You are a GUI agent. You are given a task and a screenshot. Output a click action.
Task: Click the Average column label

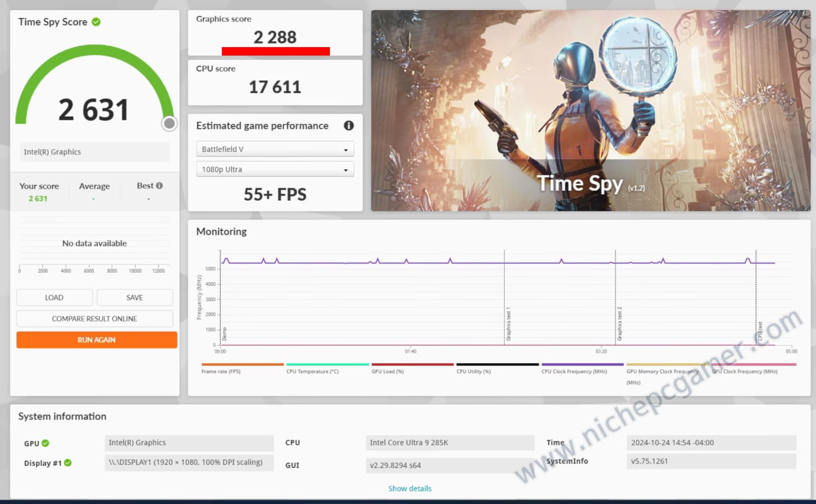94,186
